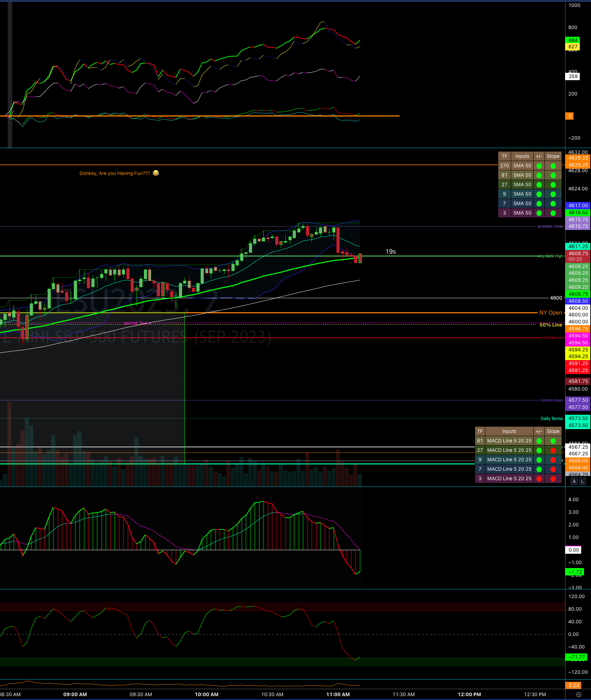
Task: Click the 11:00 AM time axis label
Action: point(338,694)
